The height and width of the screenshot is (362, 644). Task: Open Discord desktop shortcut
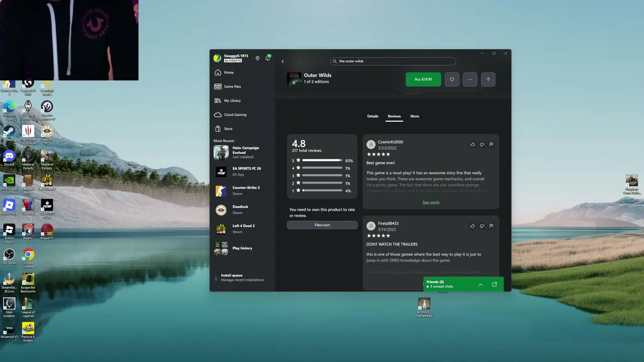click(9, 158)
